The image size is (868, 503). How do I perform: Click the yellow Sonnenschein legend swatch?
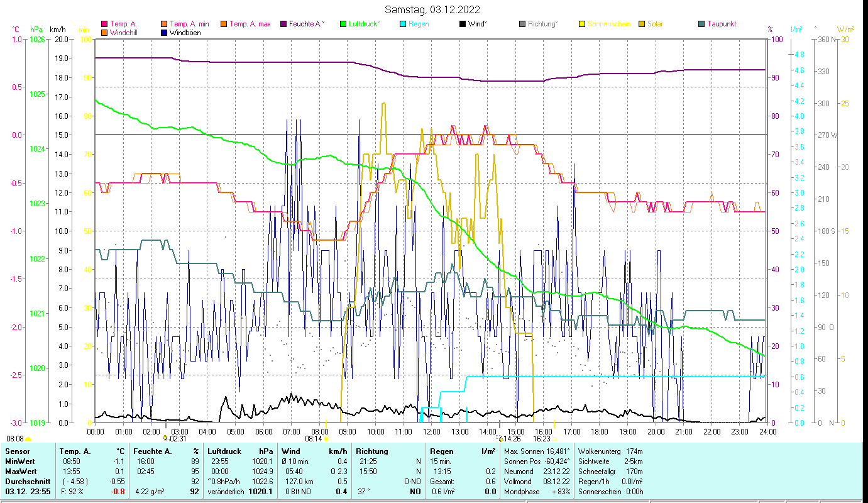pos(582,25)
